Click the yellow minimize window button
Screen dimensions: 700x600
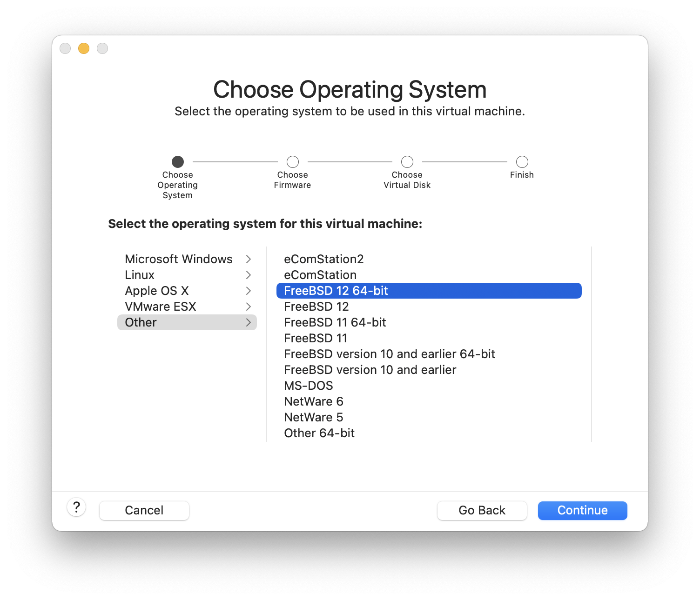(x=84, y=48)
